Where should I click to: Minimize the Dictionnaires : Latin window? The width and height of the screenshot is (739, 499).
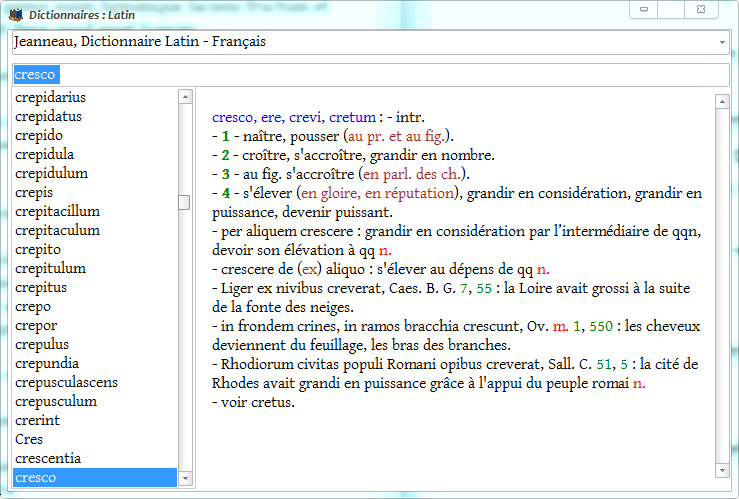point(644,9)
